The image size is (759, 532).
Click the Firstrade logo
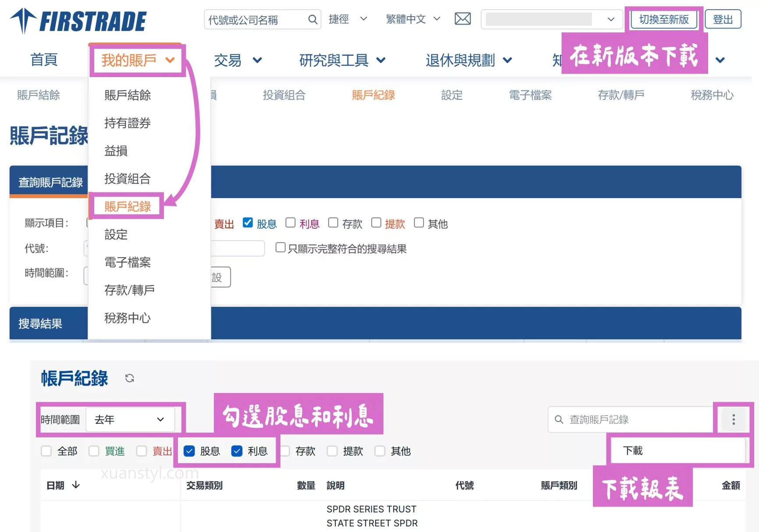click(78, 21)
